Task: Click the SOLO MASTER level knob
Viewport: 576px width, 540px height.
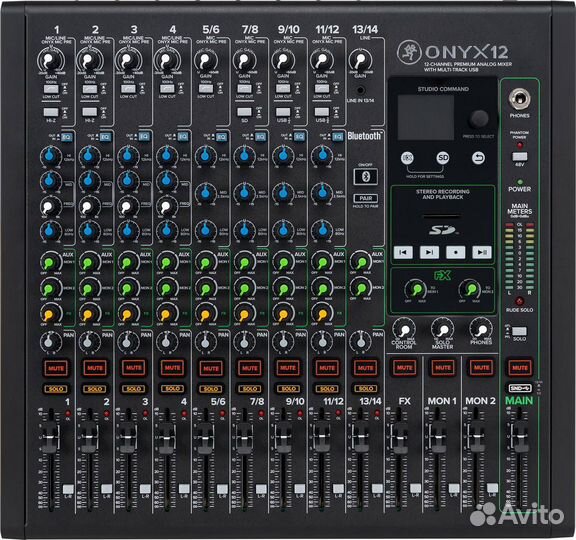Action: pos(443,330)
